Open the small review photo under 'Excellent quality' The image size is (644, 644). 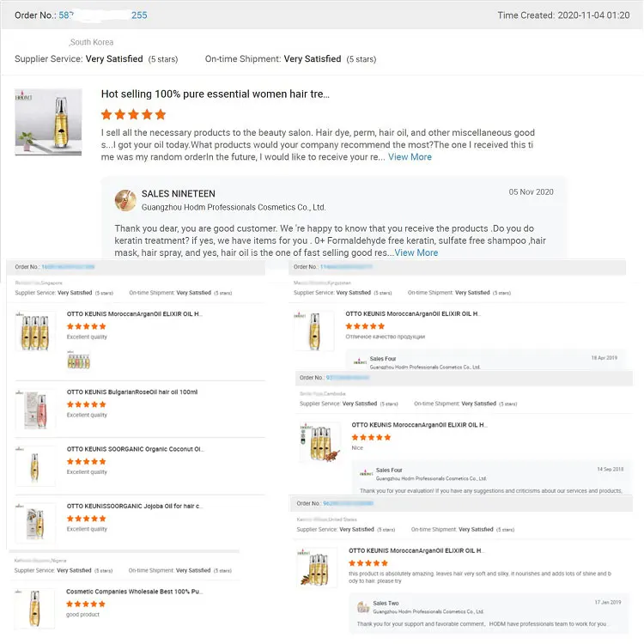(79, 361)
